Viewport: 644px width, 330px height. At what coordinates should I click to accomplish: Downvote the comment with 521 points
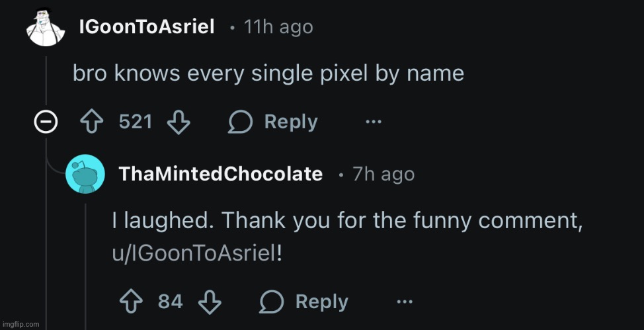179,122
